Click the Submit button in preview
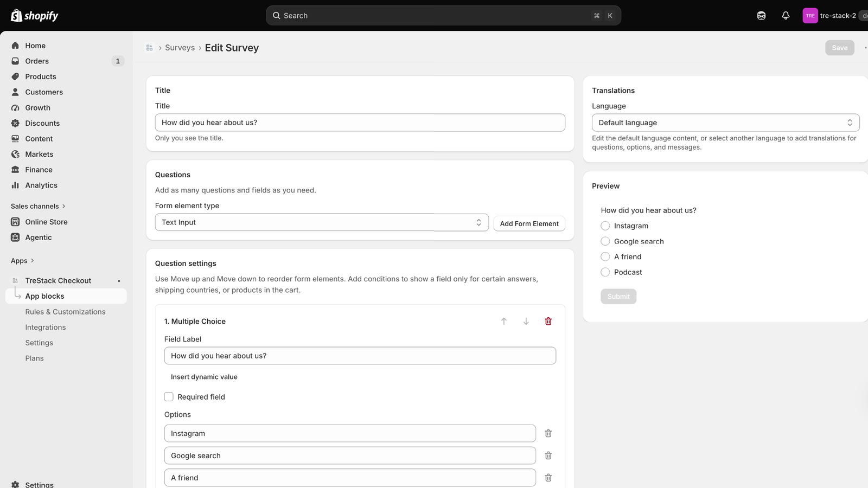The image size is (868, 488). [618, 297]
